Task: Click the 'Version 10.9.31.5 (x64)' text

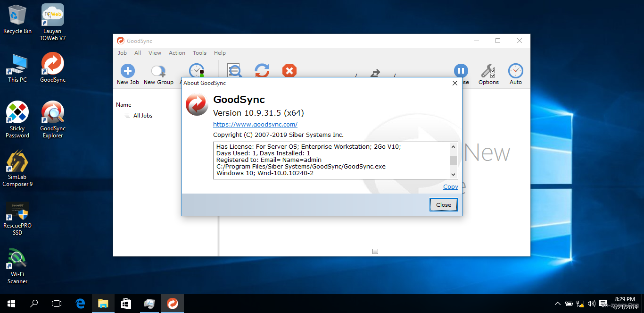Action: click(x=258, y=113)
